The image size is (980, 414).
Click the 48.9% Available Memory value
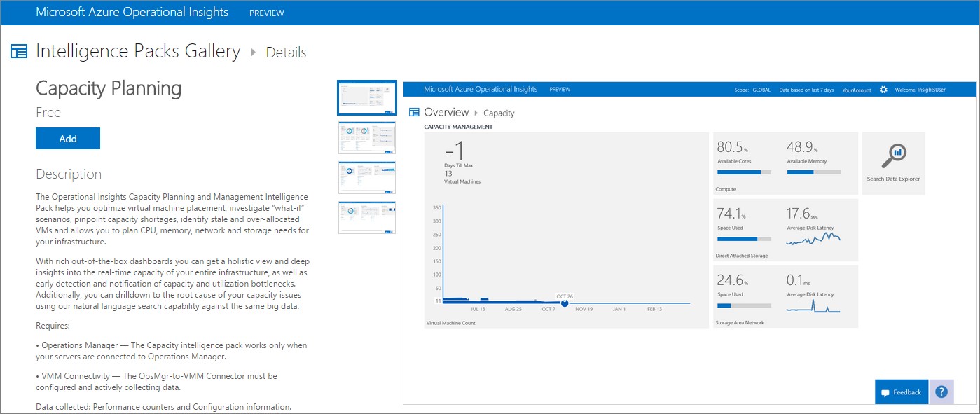802,147
